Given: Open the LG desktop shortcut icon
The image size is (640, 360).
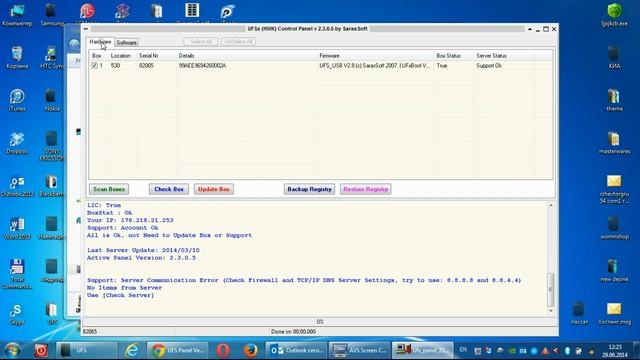Looking at the screenshot, I should (x=87, y=12).
